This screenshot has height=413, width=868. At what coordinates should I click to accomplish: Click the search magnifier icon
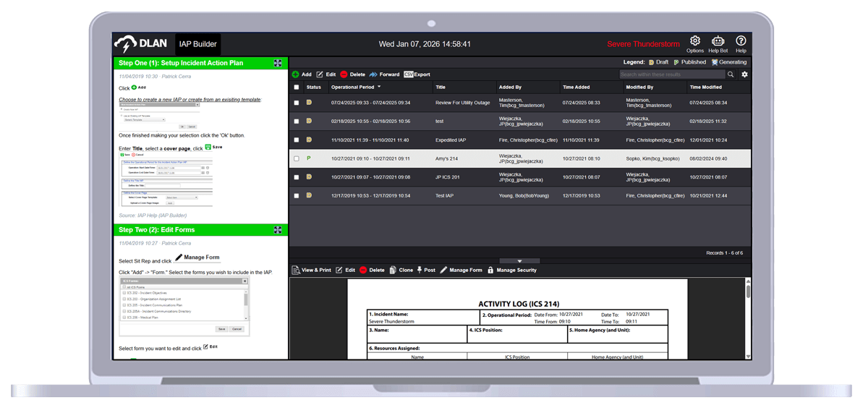pos(731,74)
